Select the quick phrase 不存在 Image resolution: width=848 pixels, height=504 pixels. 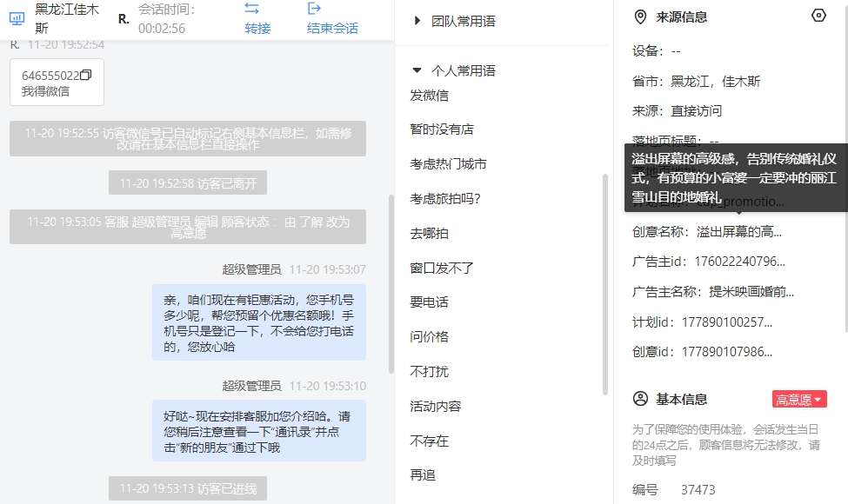430,441
